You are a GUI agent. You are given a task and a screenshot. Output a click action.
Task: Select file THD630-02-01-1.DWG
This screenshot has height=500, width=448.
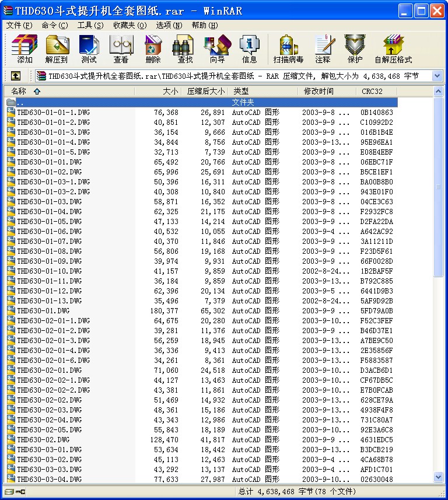(x=54, y=320)
